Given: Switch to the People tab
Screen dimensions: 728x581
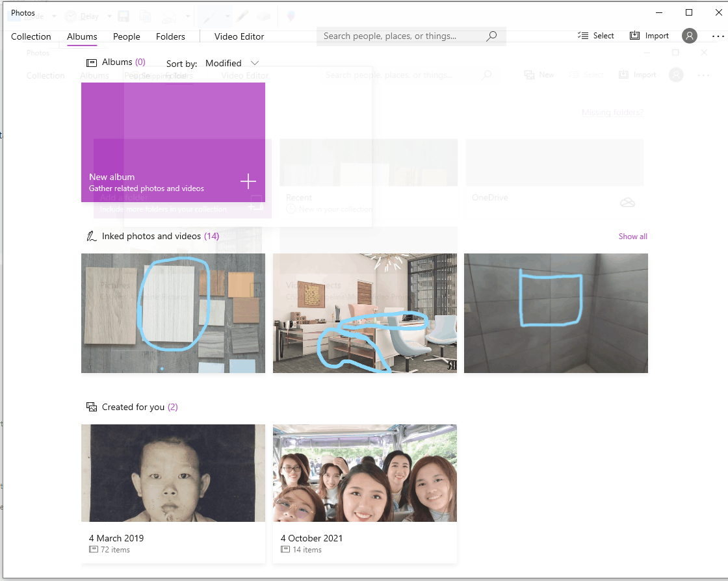Looking at the screenshot, I should coord(126,36).
